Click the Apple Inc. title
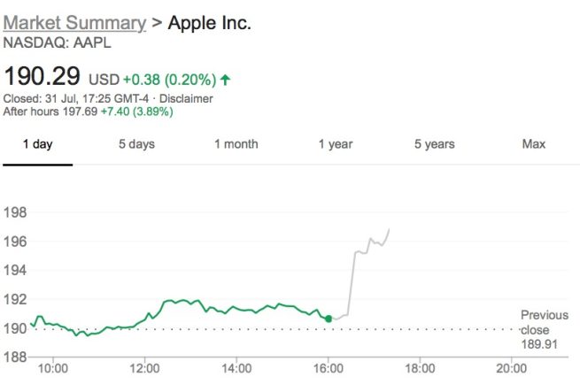Viewport: 580px width, 392px height. coord(210,22)
